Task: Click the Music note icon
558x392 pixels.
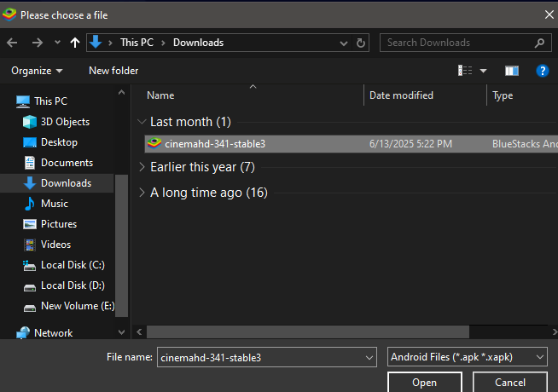Action: point(30,204)
